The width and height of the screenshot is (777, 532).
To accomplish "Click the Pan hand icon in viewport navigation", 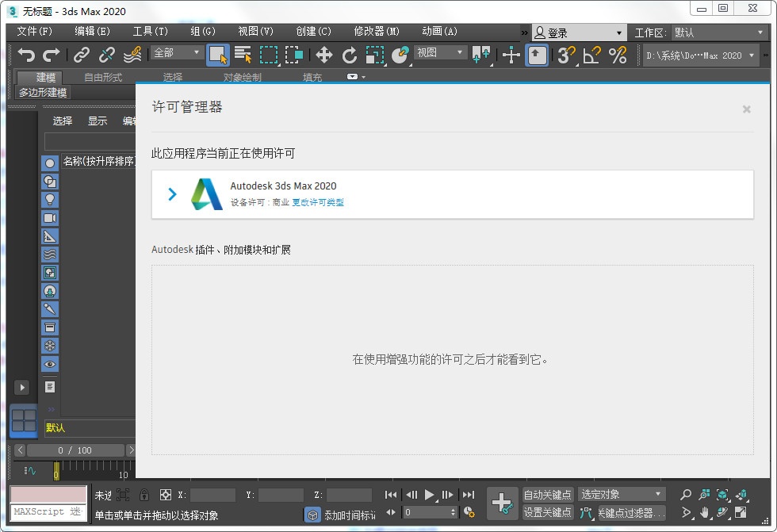I will [x=704, y=514].
